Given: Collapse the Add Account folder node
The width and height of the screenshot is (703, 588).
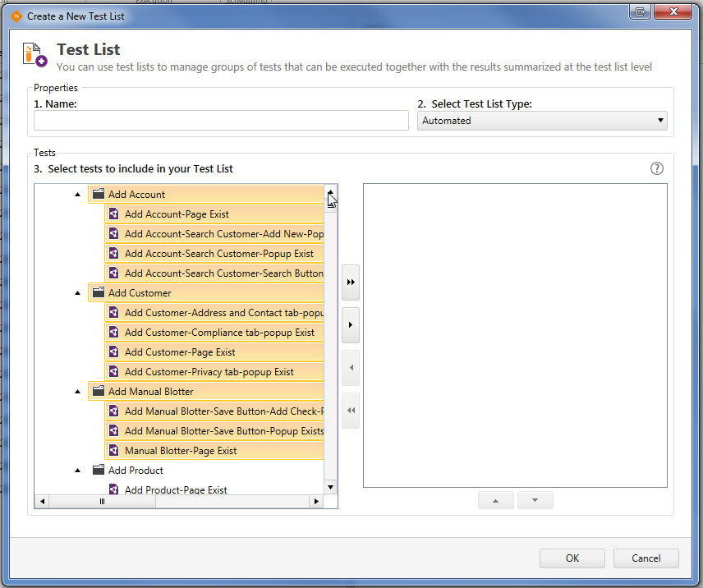Looking at the screenshot, I should pyautogui.click(x=78, y=195).
